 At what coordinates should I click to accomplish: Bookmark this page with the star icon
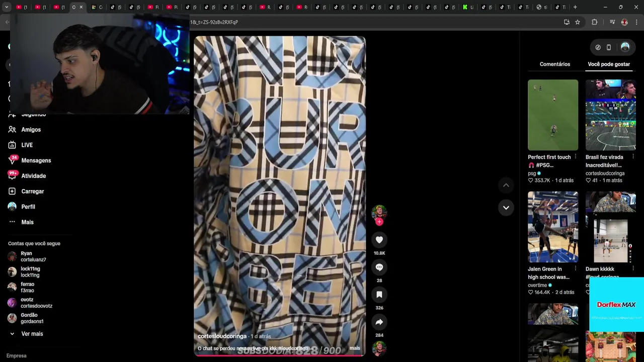coord(578,22)
